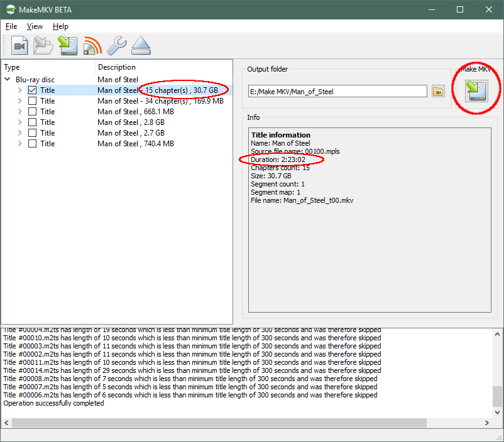Click 'Operation successfully completed' log line
This screenshot has height=442, width=504.
(53, 403)
